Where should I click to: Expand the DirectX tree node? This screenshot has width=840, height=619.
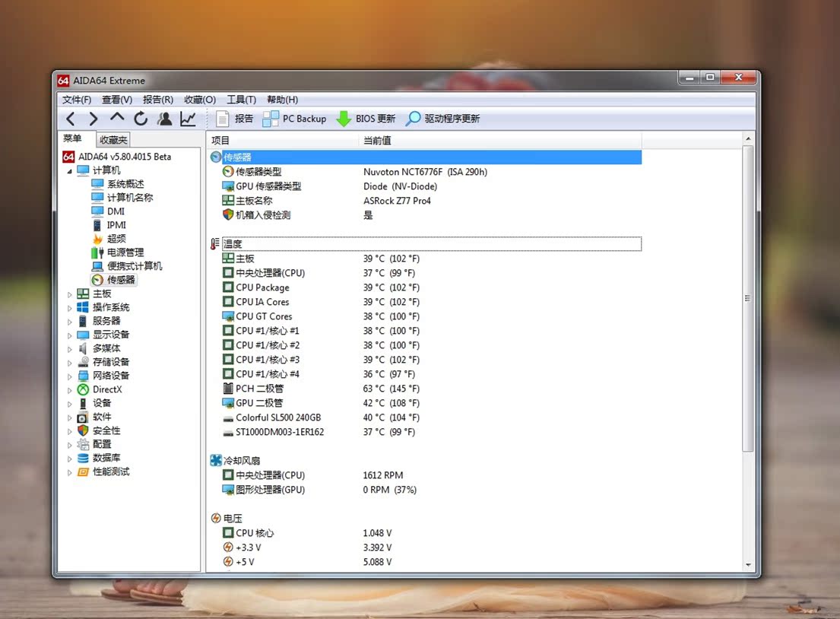pyautogui.click(x=70, y=390)
